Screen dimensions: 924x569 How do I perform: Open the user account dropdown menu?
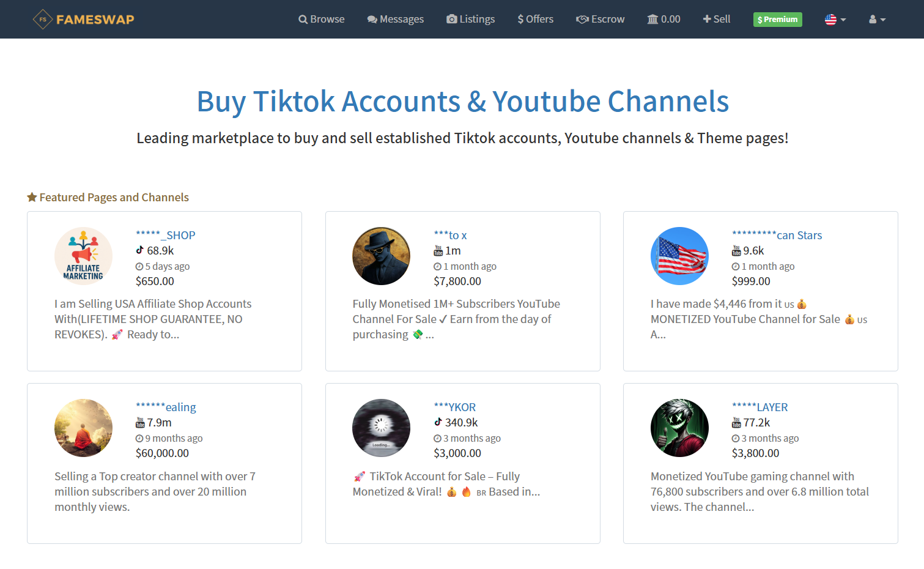tap(877, 20)
